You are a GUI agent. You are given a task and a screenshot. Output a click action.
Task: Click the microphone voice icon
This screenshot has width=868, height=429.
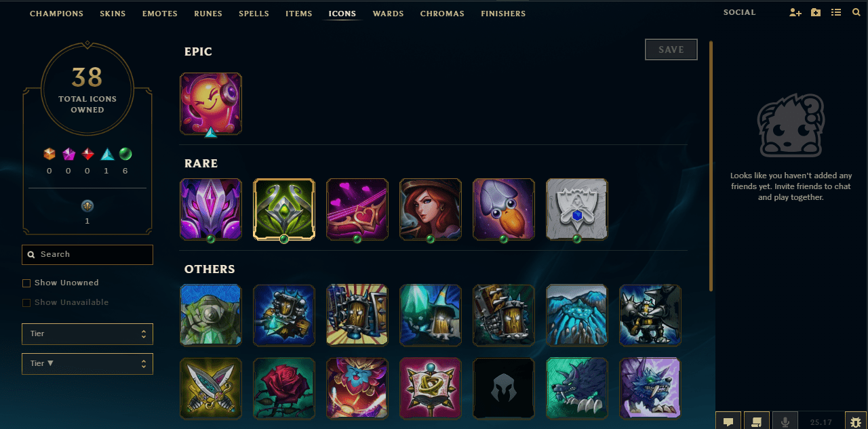(785, 421)
